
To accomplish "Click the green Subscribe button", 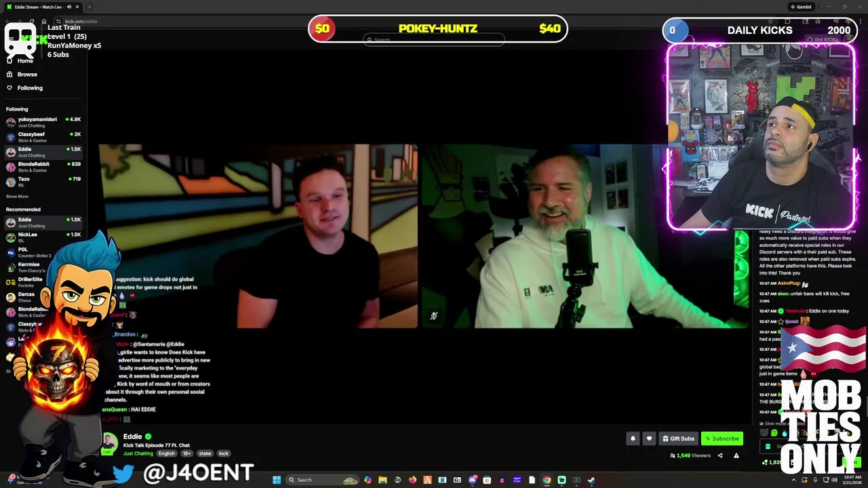I will [x=722, y=439].
